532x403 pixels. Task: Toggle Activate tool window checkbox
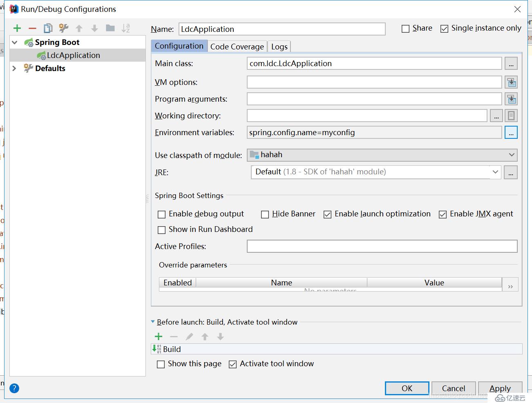pos(232,364)
